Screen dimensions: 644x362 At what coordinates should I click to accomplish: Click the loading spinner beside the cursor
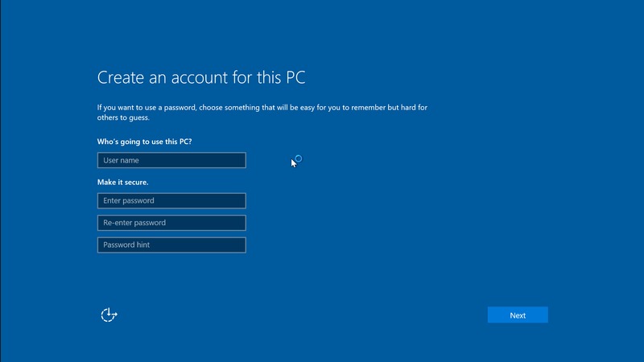(299, 158)
